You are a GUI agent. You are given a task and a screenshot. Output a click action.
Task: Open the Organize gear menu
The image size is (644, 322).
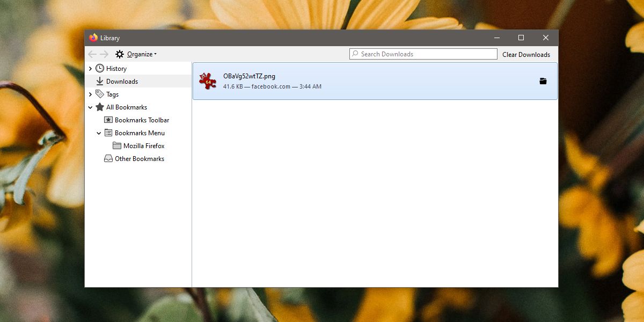point(136,54)
